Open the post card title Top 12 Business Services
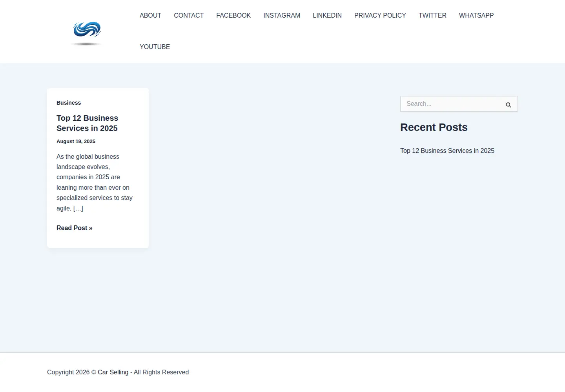Screen dimensions: 565x392 (87, 123)
